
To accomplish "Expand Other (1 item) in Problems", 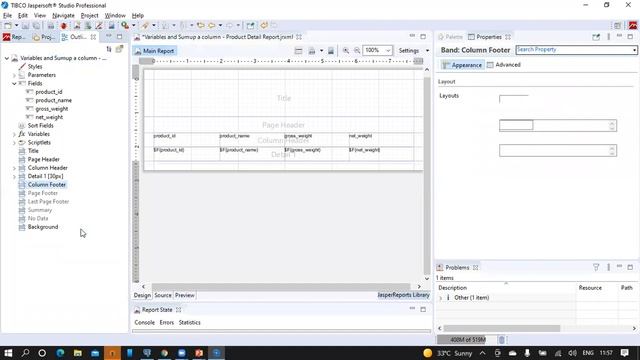I will 440,298.
